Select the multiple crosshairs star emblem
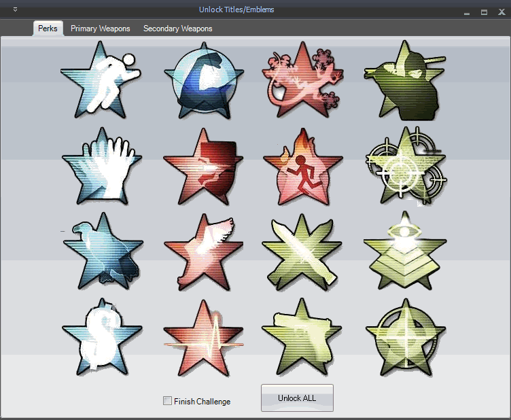The height and width of the screenshot is (420, 511). click(x=405, y=166)
